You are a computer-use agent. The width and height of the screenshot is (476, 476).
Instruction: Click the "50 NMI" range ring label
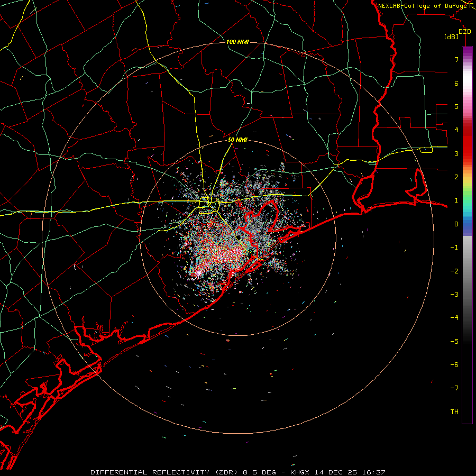pos(237,140)
